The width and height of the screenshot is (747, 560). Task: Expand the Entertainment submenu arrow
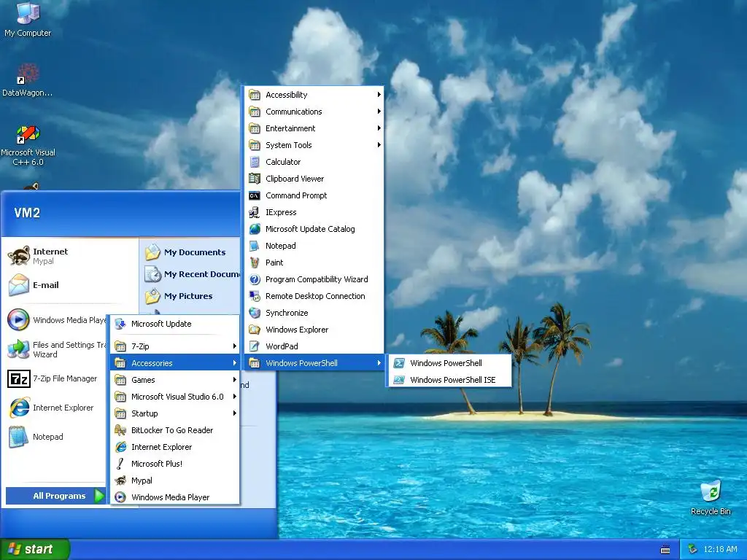379,128
